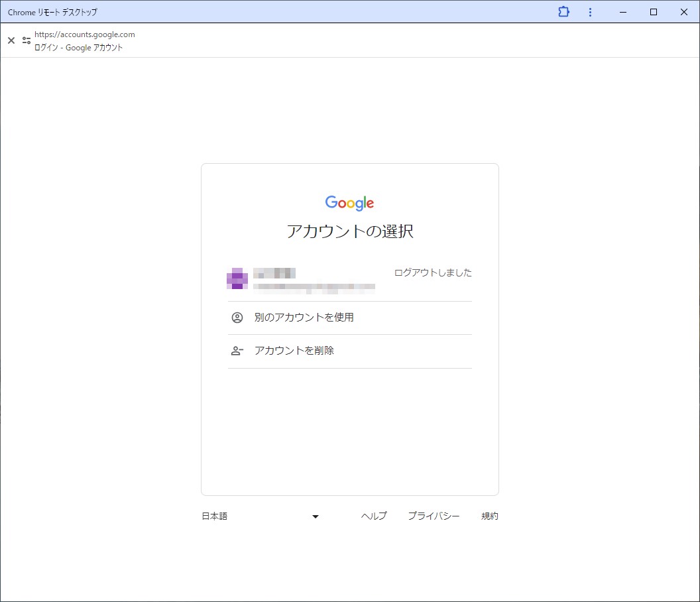Close the Chrome リモート デスクトップ window
The width and height of the screenshot is (700, 602).
coord(684,12)
